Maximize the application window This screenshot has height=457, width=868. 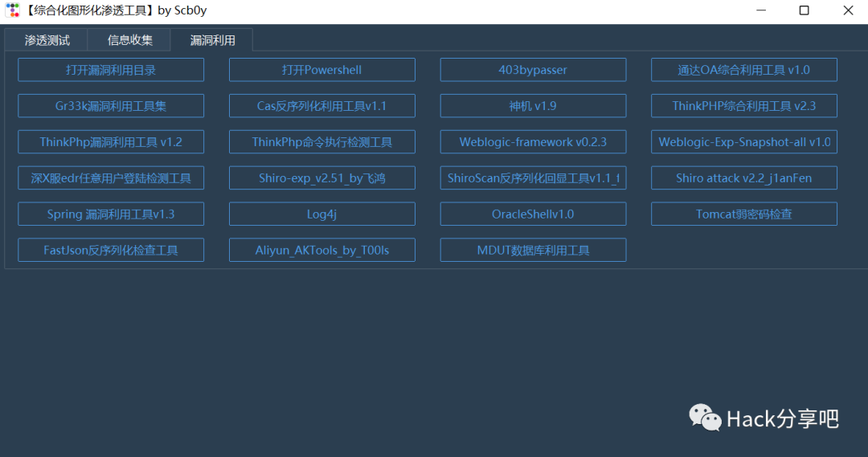805,10
